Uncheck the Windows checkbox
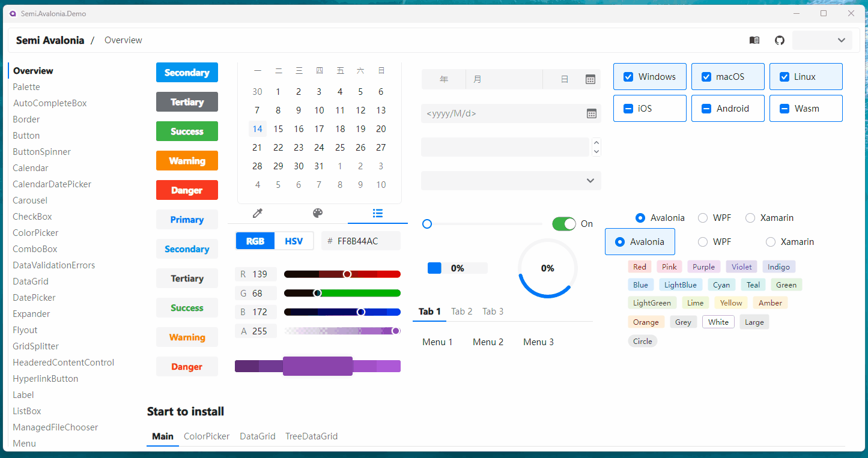Image resolution: width=868 pixels, height=458 pixels. point(628,77)
